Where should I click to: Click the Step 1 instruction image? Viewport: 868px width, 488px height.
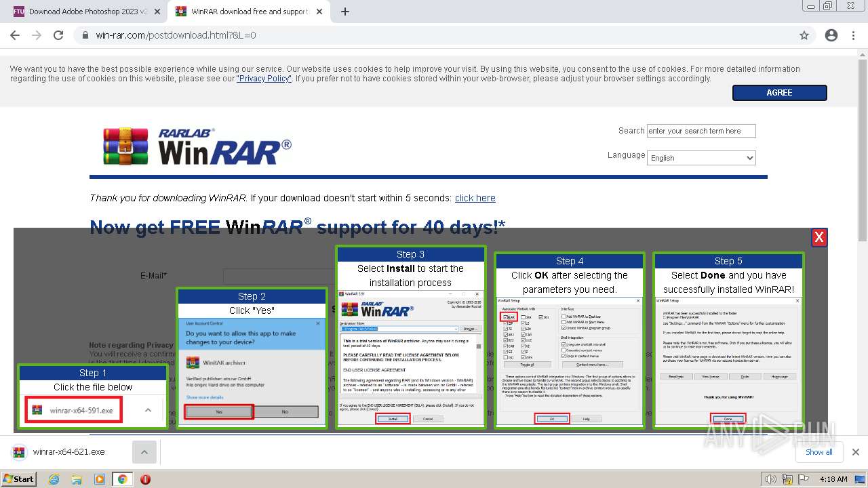coord(93,396)
